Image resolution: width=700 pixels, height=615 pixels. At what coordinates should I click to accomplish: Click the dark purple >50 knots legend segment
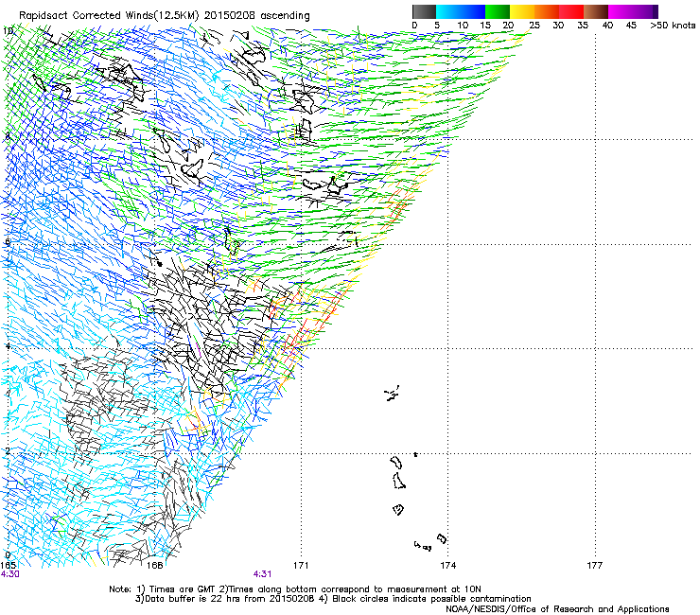(x=656, y=11)
